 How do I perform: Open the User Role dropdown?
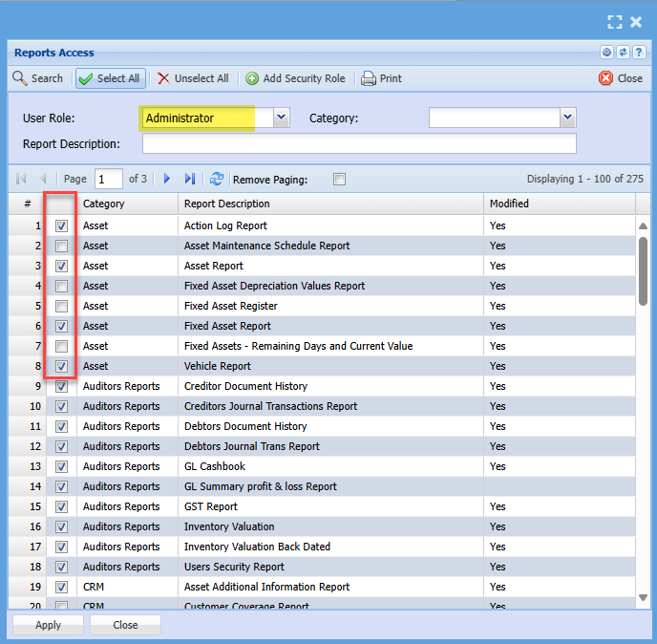click(281, 118)
